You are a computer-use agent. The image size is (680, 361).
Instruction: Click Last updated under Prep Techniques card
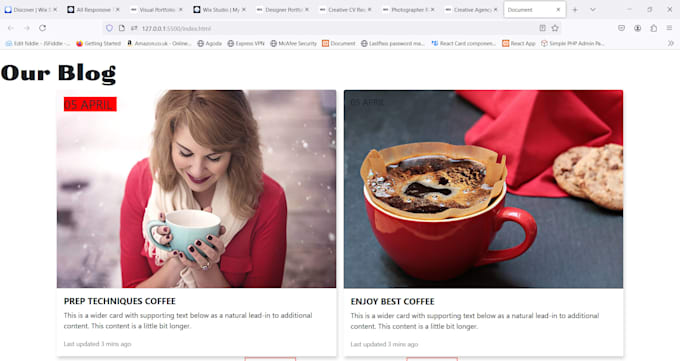click(97, 344)
